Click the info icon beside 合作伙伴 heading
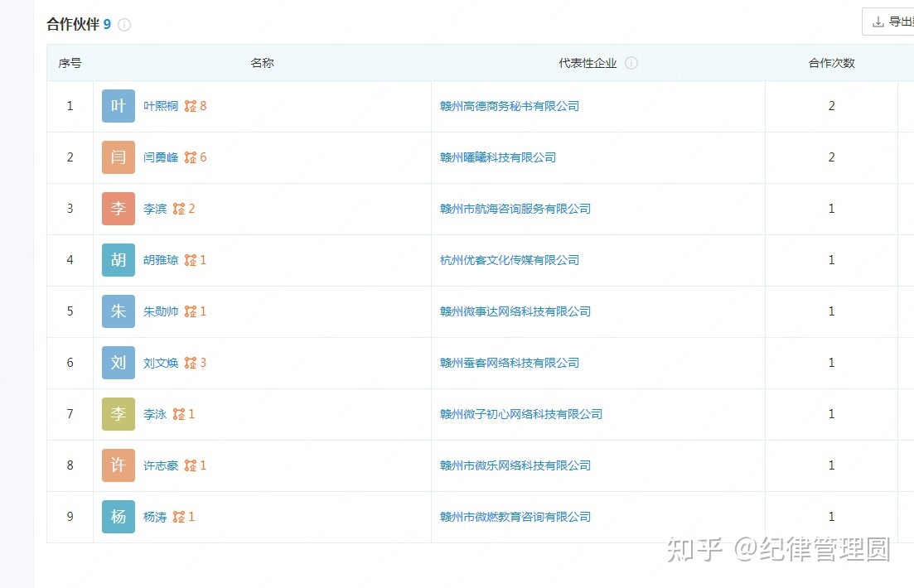The height and width of the screenshot is (588, 914). (124, 25)
